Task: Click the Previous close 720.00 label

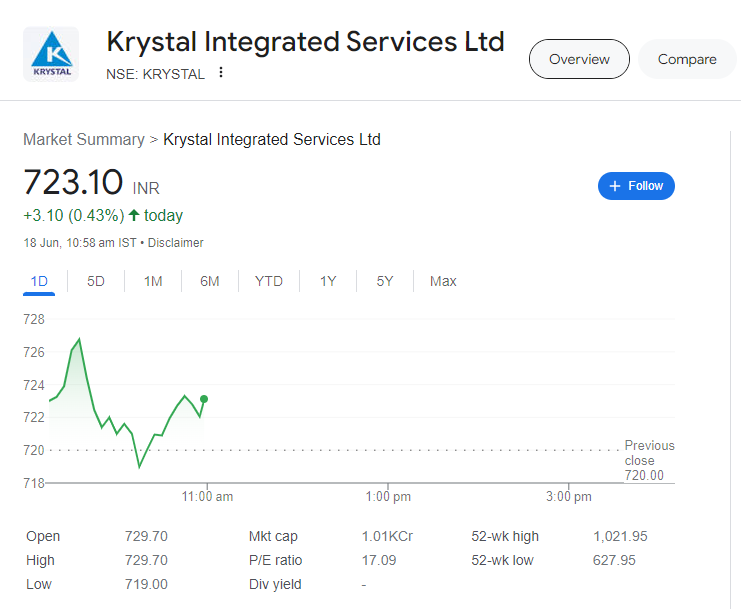Action: tap(649, 460)
